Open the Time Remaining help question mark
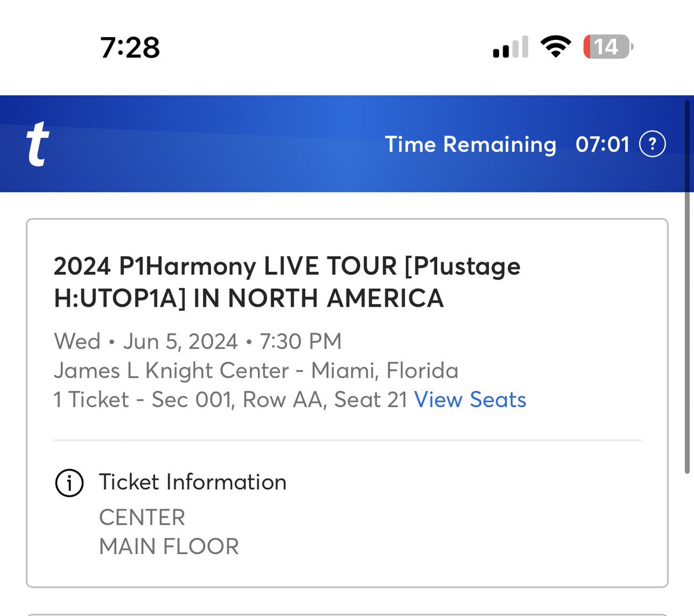Viewport: 694px width, 616px height. (x=652, y=144)
